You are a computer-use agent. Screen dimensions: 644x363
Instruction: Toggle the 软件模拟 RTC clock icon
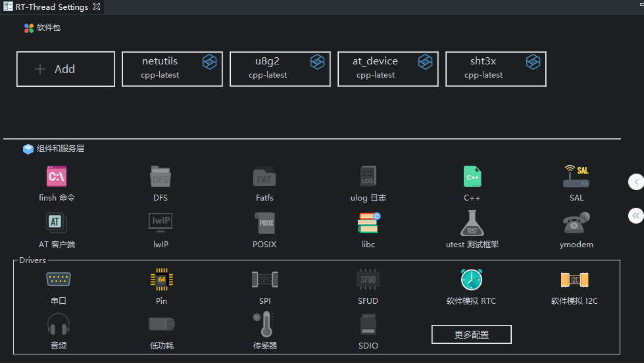(x=472, y=279)
